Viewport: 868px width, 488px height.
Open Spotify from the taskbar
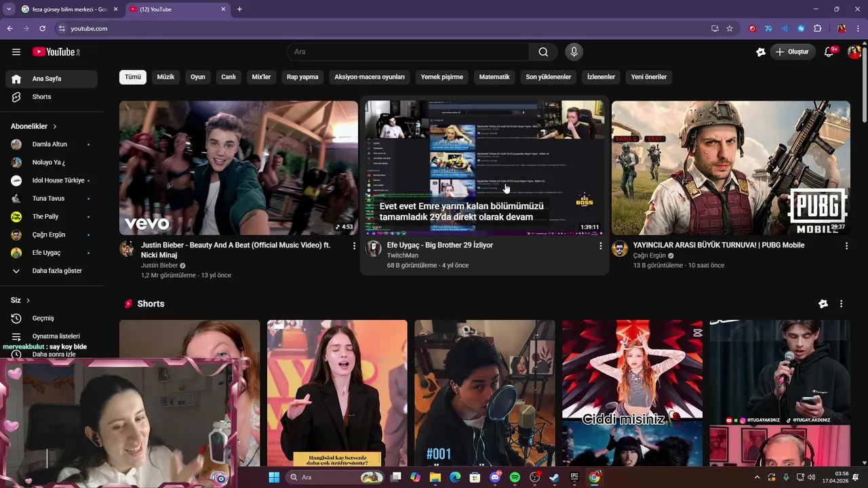click(x=515, y=477)
